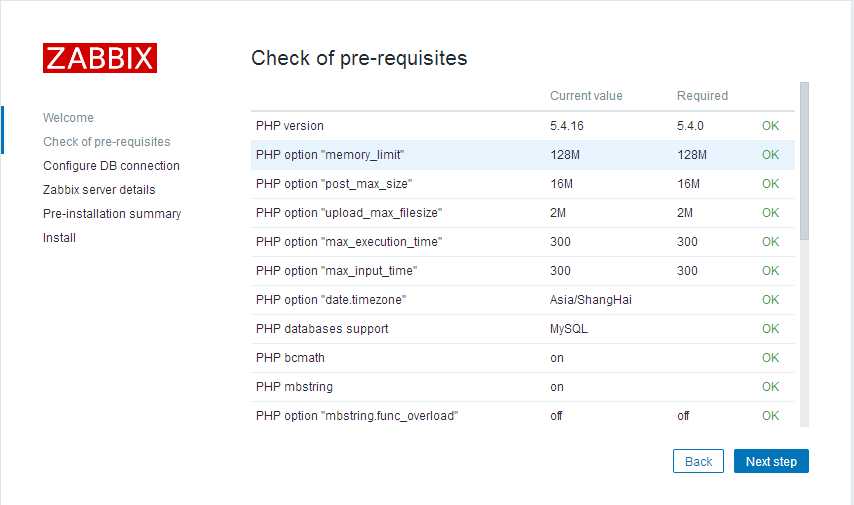Click the ZABBIX logo

point(100,58)
